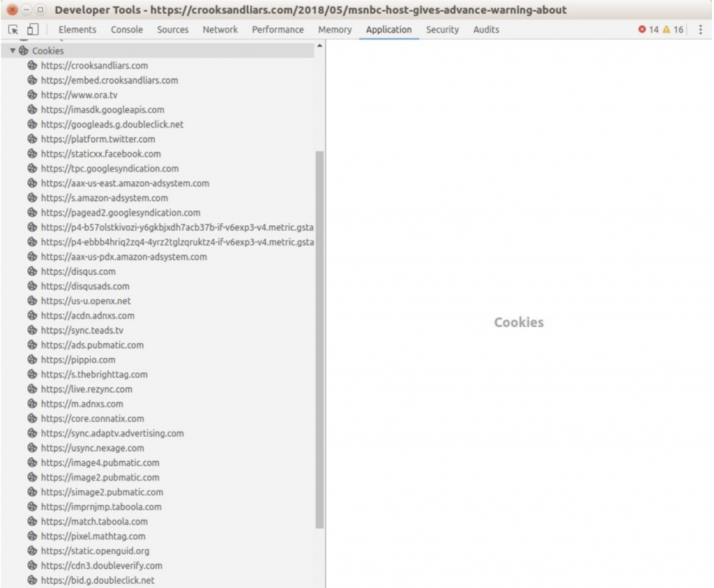Select the Application tab

click(388, 29)
